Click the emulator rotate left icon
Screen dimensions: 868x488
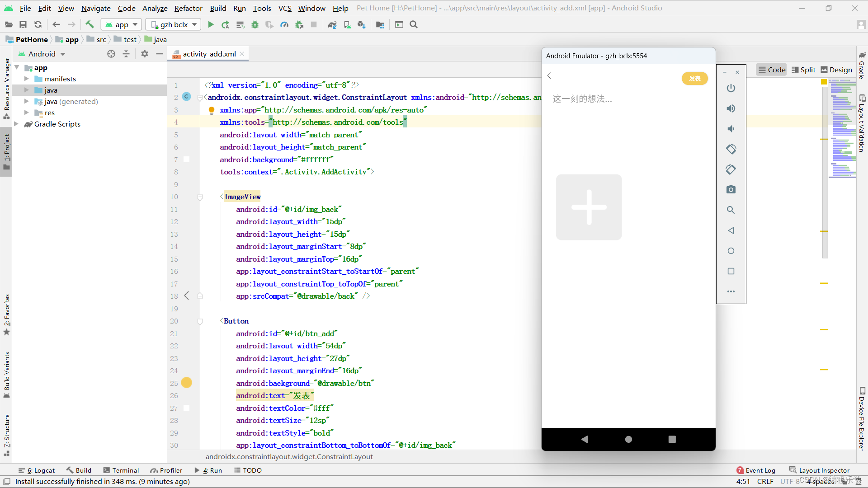731,149
